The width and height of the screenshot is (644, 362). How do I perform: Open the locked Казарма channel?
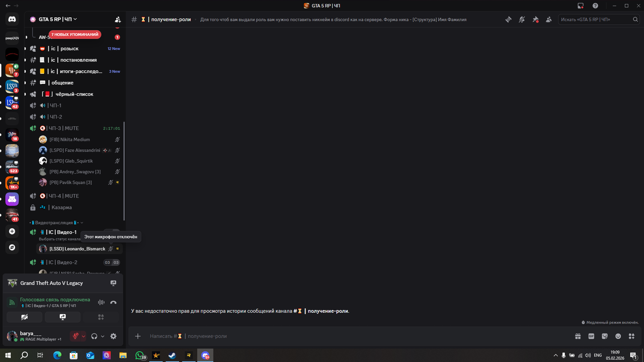coord(74,207)
